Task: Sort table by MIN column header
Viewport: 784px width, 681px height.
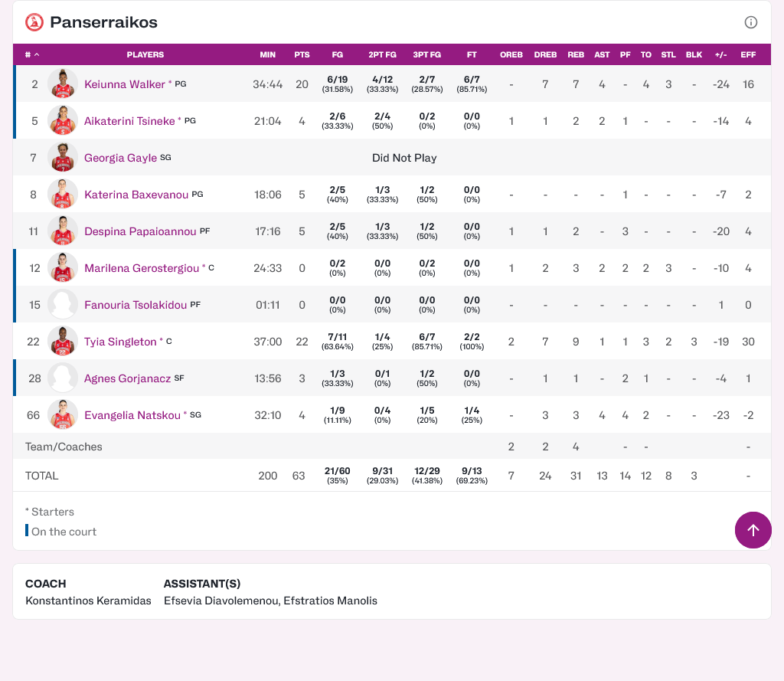Action: [x=267, y=54]
